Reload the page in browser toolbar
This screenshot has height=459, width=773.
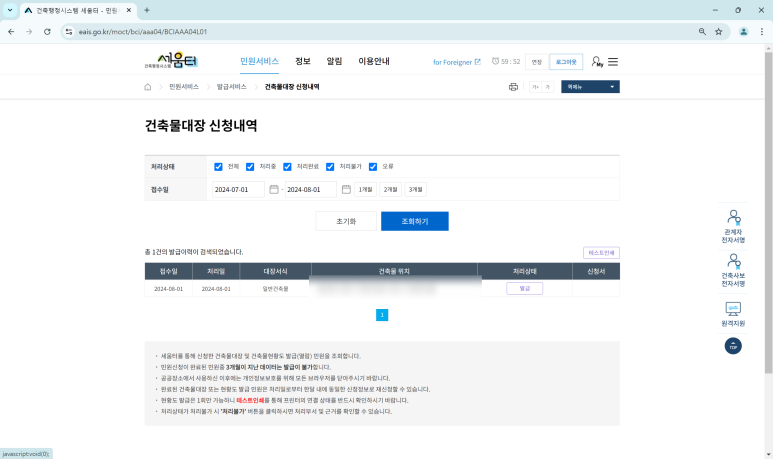coord(47,32)
